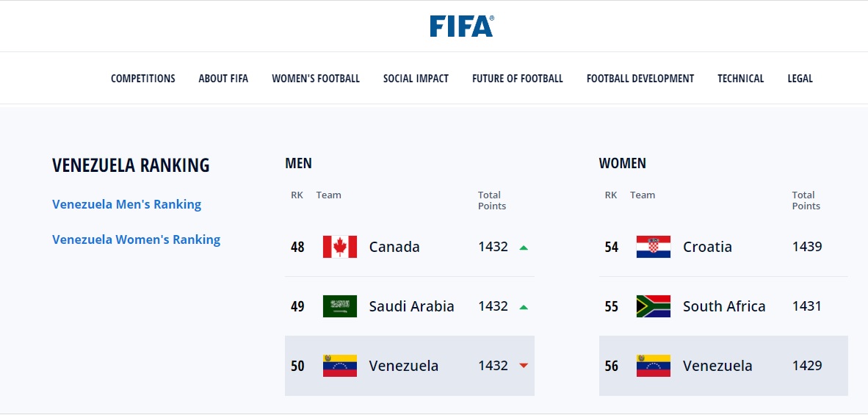868x415 pixels.
Task: Click the Canada flag icon
Action: click(340, 247)
